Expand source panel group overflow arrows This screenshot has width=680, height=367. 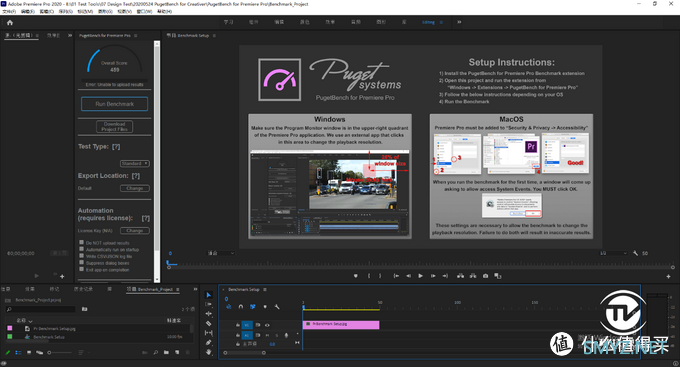pos(70,36)
